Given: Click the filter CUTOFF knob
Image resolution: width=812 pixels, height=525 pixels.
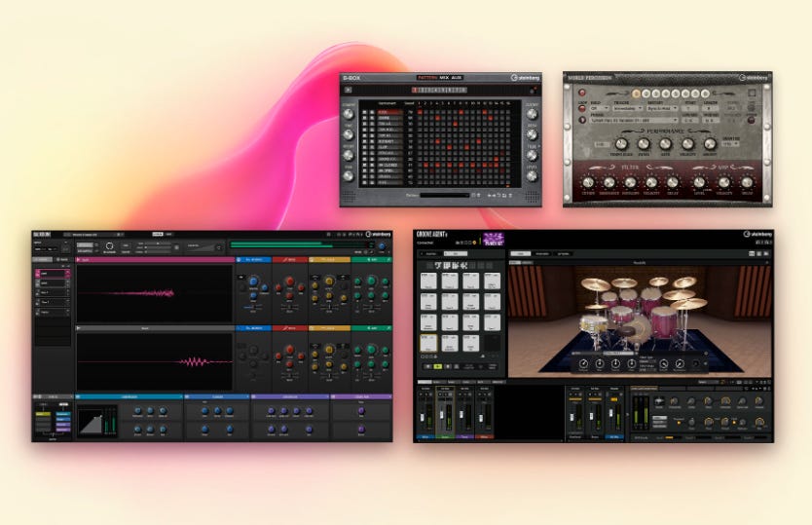Looking at the screenshot, I should coord(588,182).
